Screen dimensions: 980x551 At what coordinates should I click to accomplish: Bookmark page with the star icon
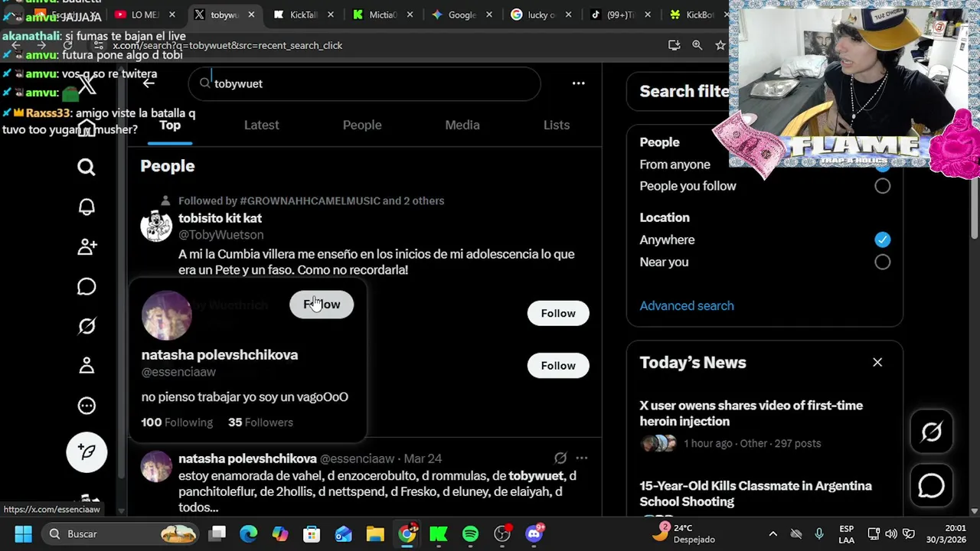coord(720,45)
